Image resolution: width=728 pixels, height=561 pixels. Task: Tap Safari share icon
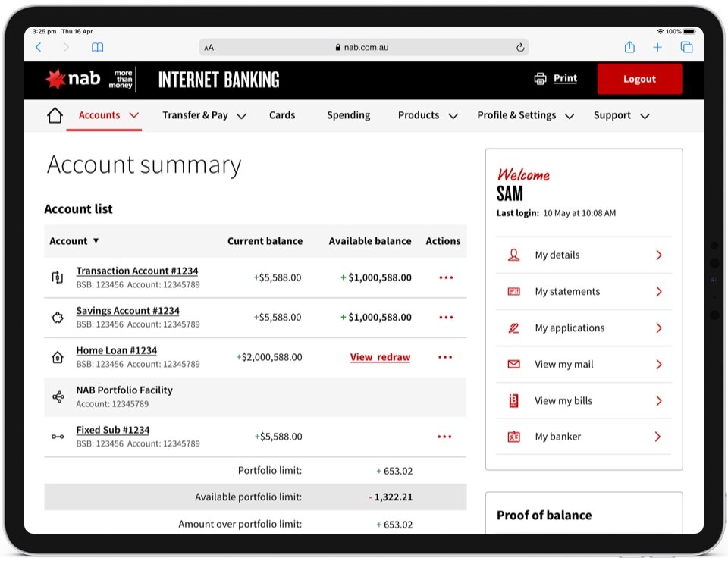(x=629, y=47)
